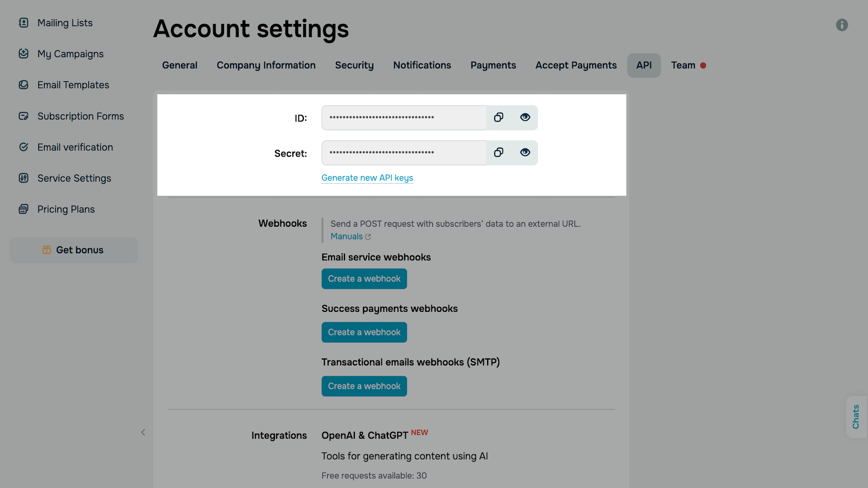Create an Email service webhook

364,279
